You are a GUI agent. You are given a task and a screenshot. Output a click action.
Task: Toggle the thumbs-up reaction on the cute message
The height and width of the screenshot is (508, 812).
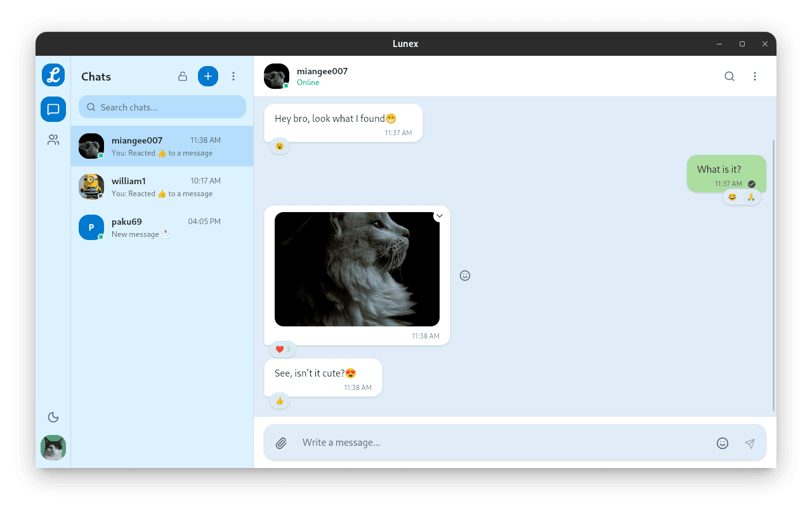point(279,401)
